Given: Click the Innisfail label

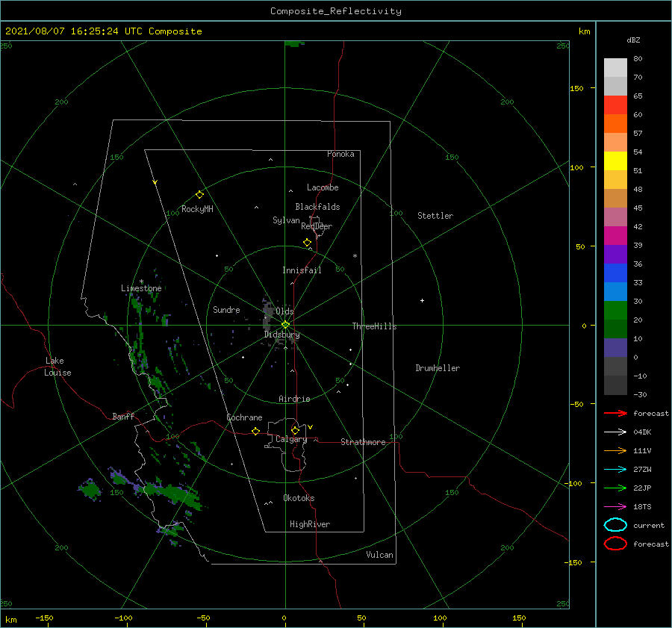Looking at the screenshot, I should (302, 270).
